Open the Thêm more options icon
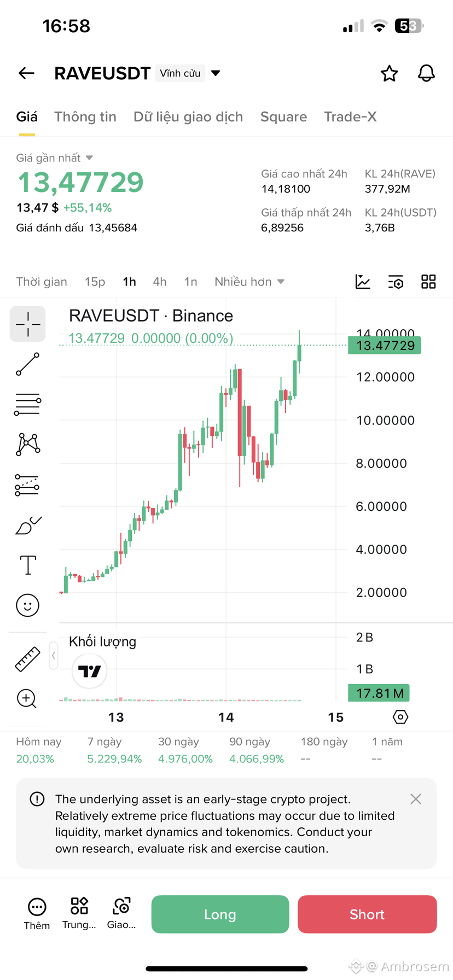 point(37,913)
